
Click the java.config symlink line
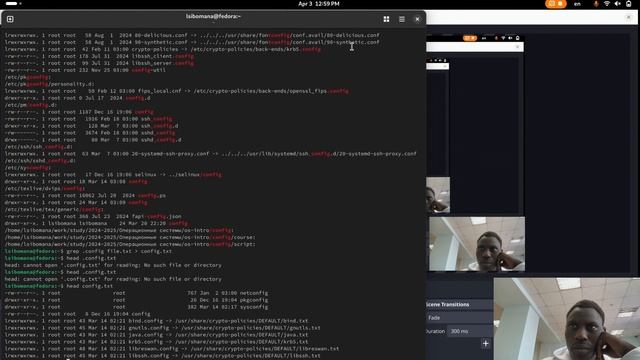pyautogui.click(x=156, y=335)
